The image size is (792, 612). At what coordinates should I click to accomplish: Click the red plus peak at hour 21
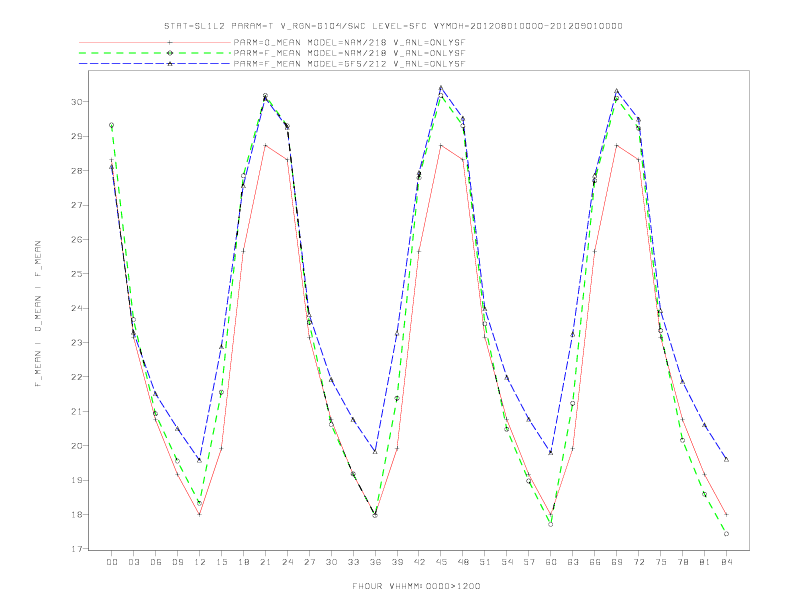(x=265, y=145)
